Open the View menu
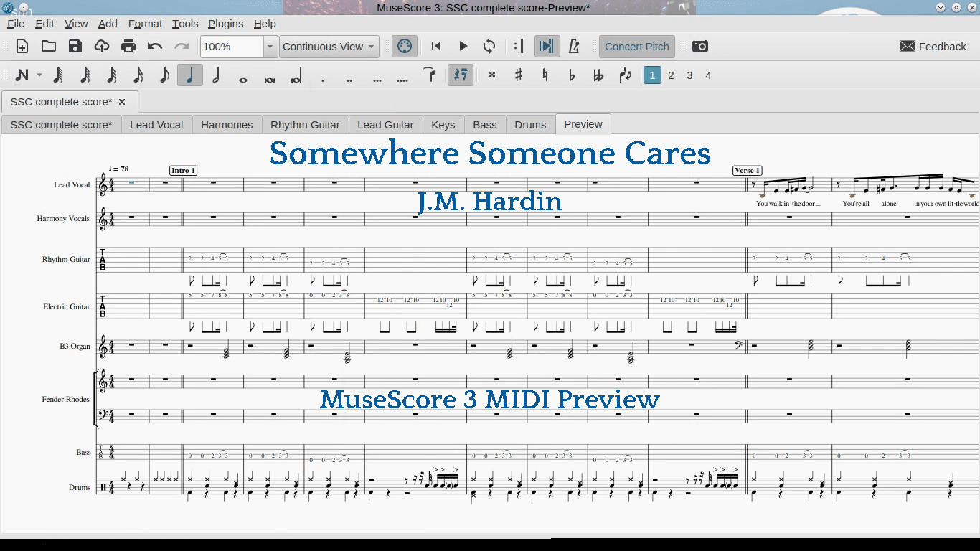The width and height of the screenshot is (980, 551). coord(76,24)
